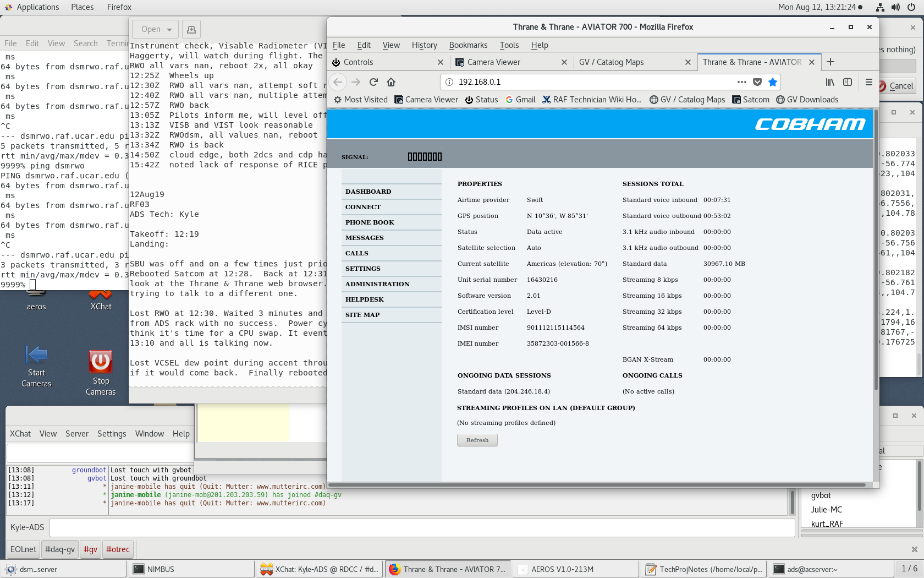Select the #otrec channel tab in XChat
The width and height of the screenshot is (924, 578).
point(118,549)
